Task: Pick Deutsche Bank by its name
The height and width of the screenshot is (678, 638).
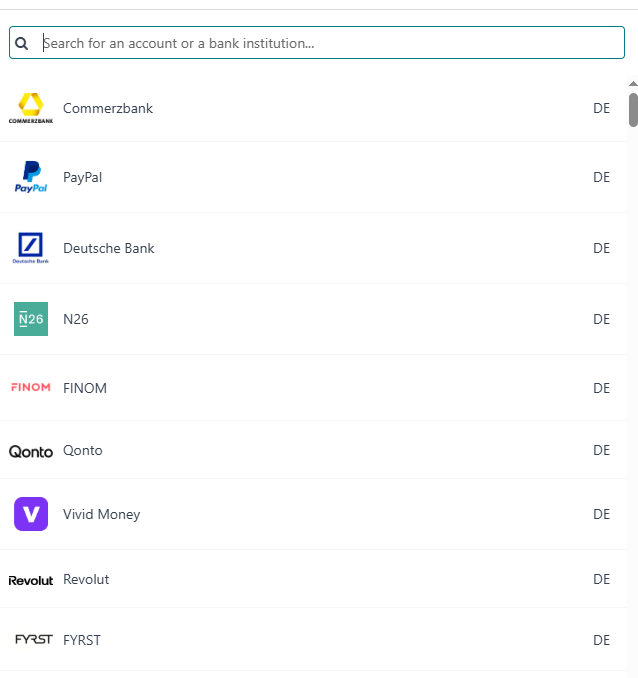Action: tap(109, 248)
